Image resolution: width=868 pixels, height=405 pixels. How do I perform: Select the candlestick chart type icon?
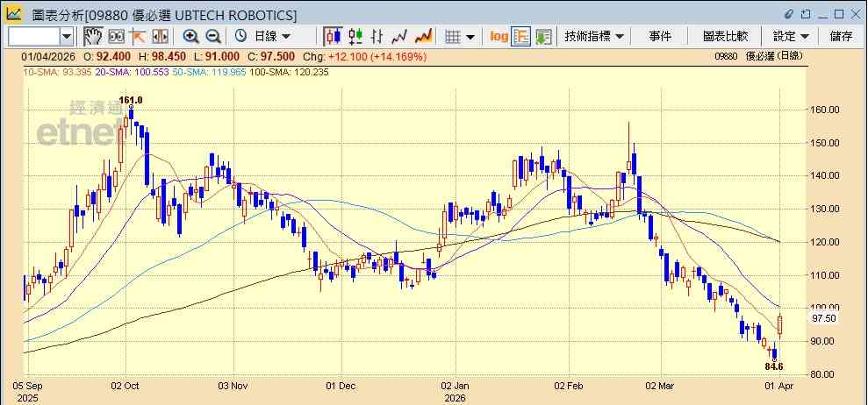tap(333, 37)
